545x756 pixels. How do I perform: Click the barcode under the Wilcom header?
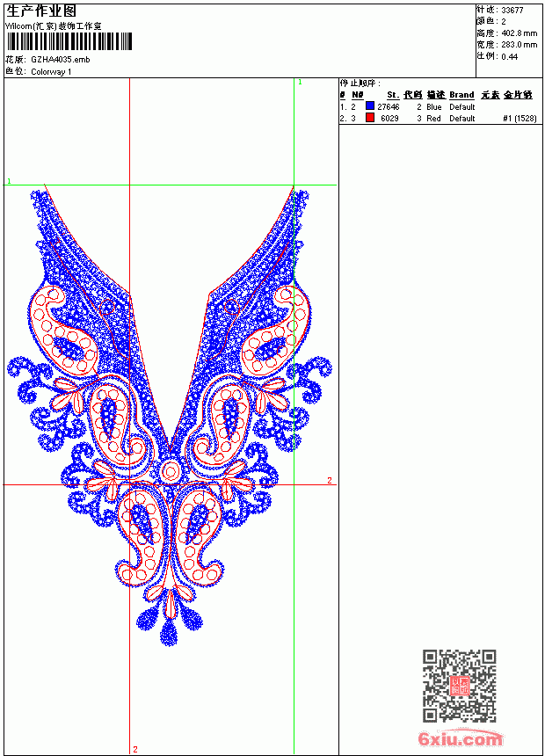coord(69,42)
